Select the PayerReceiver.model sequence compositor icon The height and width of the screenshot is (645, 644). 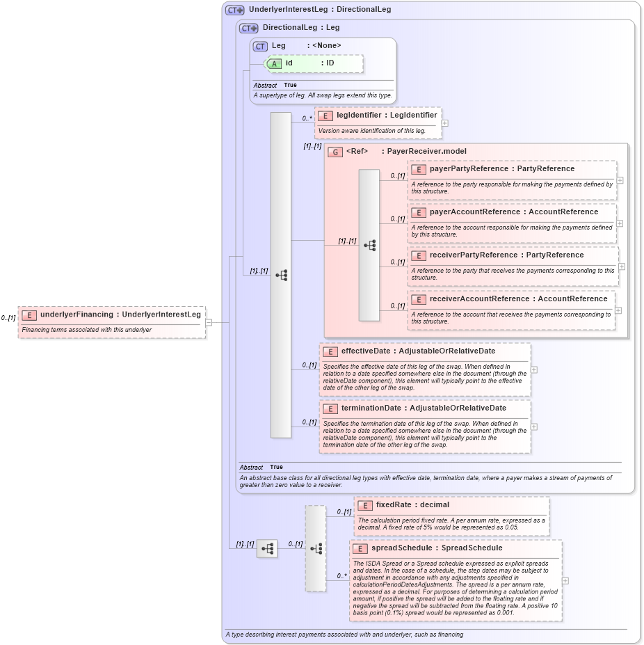pyautogui.click(x=369, y=245)
